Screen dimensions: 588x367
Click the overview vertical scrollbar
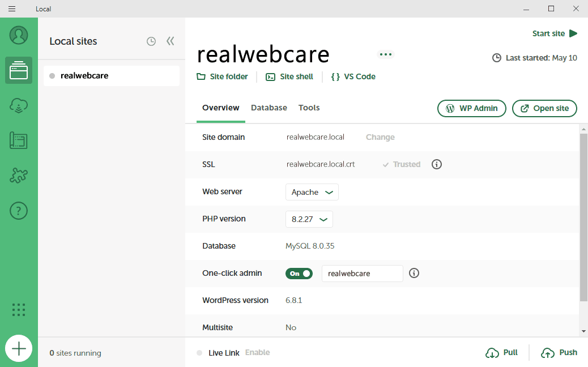[x=583, y=217]
